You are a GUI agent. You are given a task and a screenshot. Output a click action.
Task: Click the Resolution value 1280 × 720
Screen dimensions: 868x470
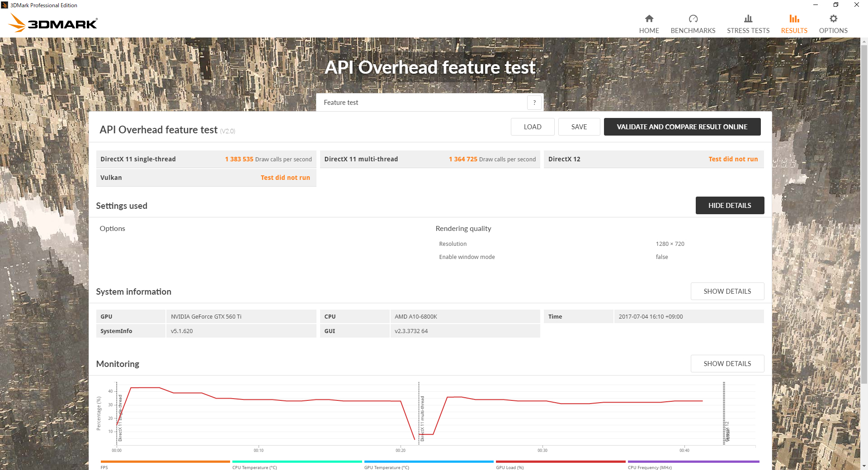[x=670, y=244]
